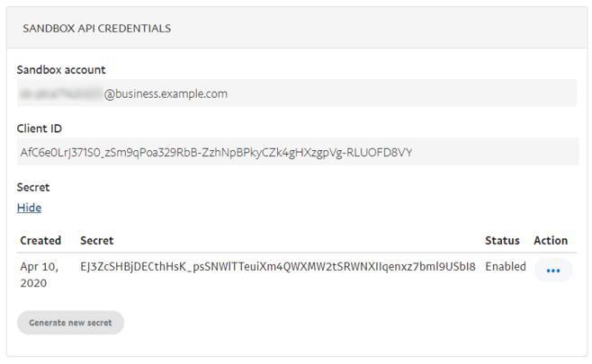Open the three-dot Action menu

click(552, 271)
